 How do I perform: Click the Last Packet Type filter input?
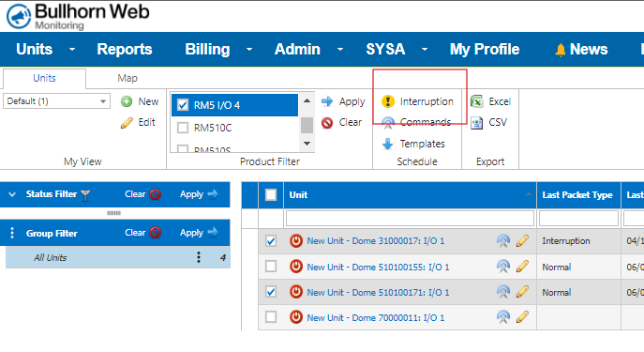click(578, 218)
